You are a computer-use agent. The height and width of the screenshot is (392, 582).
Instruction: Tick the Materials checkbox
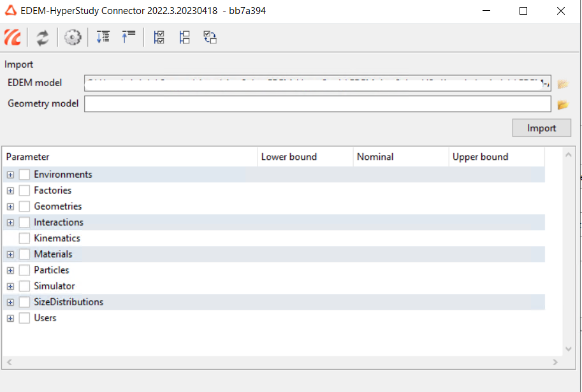click(24, 254)
